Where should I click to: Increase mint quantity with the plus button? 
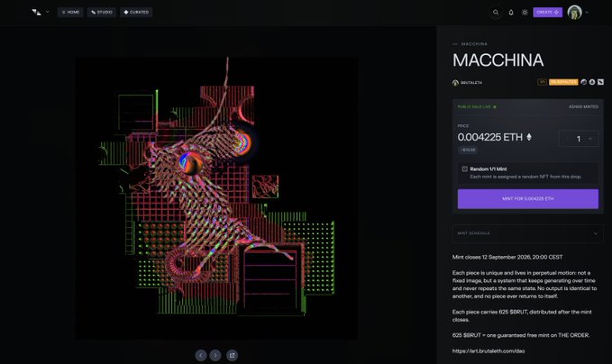click(x=590, y=139)
